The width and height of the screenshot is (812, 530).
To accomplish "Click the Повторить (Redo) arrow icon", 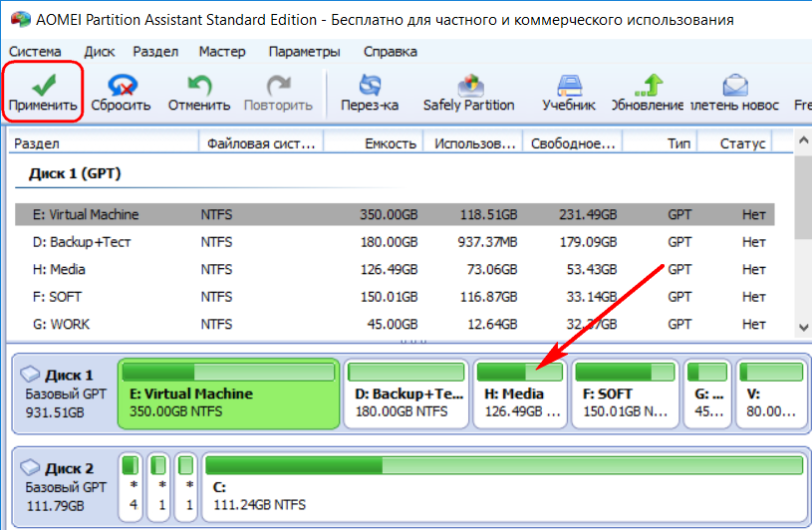I will [278, 84].
